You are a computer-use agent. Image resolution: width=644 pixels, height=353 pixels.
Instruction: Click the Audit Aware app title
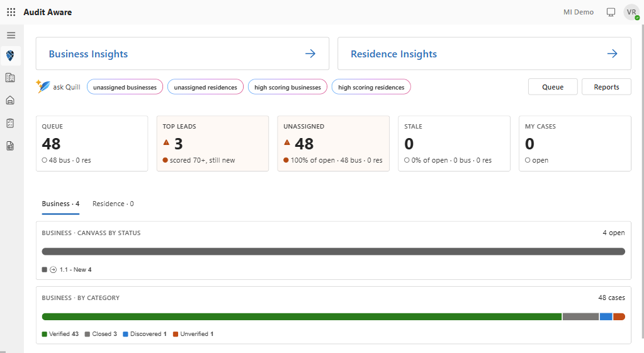[48, 13]
